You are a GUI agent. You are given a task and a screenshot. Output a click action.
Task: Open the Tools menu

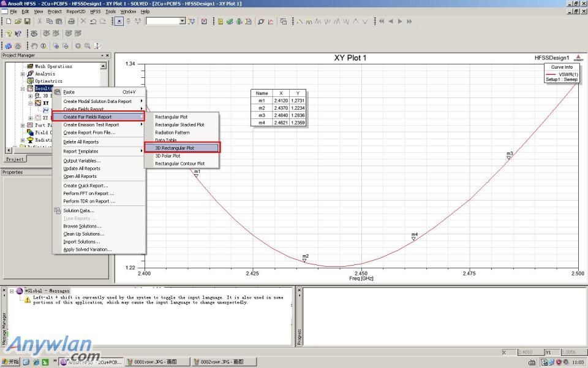tap(110, 12)
